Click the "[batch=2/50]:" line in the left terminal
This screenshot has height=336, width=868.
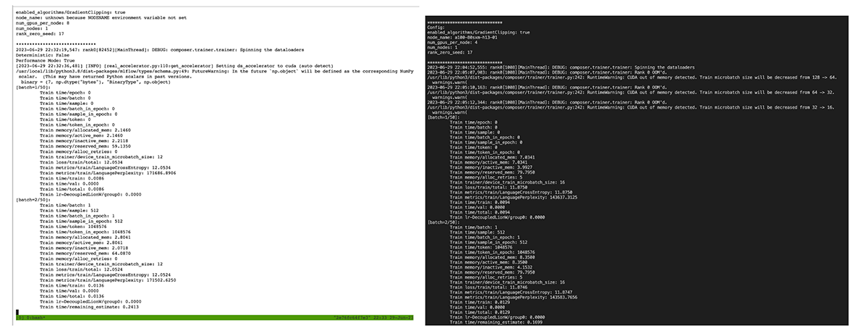[x=34, y=198]
